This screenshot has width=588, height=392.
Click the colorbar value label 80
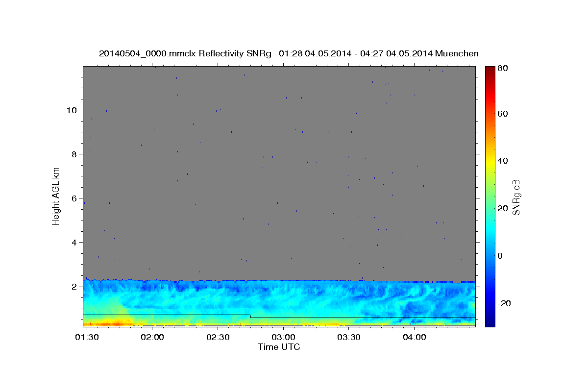coord(502,69)
